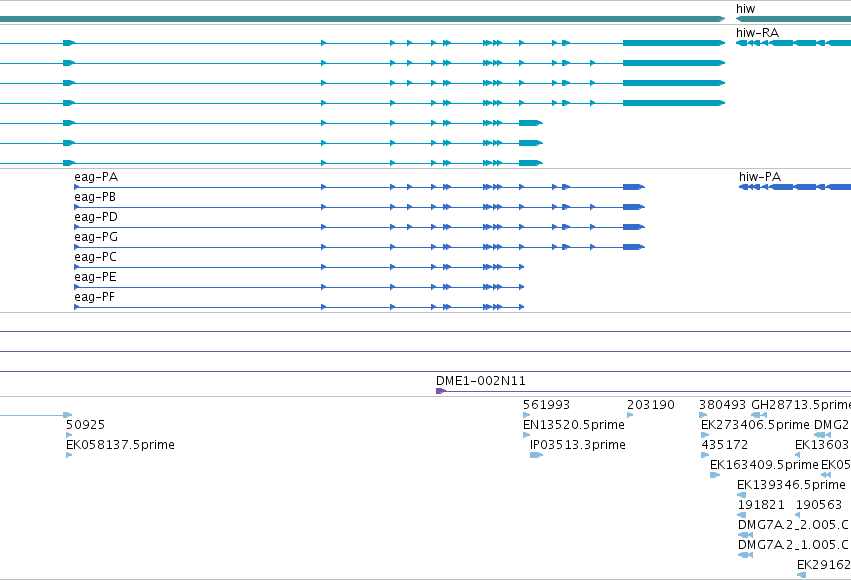851x580 pixels.
Task: Select the eag-PA protein label
Action: tap(96, 177)
